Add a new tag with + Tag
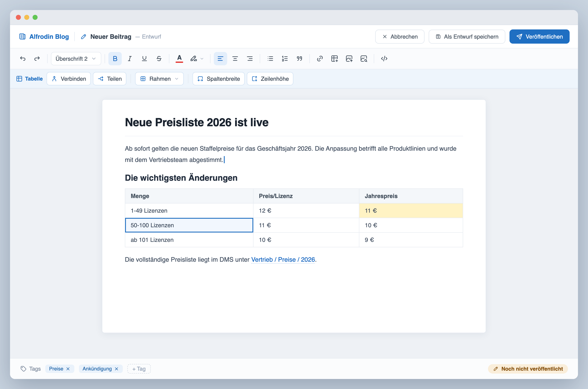The width and height of the screenshot is (588, 389). tap(139, 369)
